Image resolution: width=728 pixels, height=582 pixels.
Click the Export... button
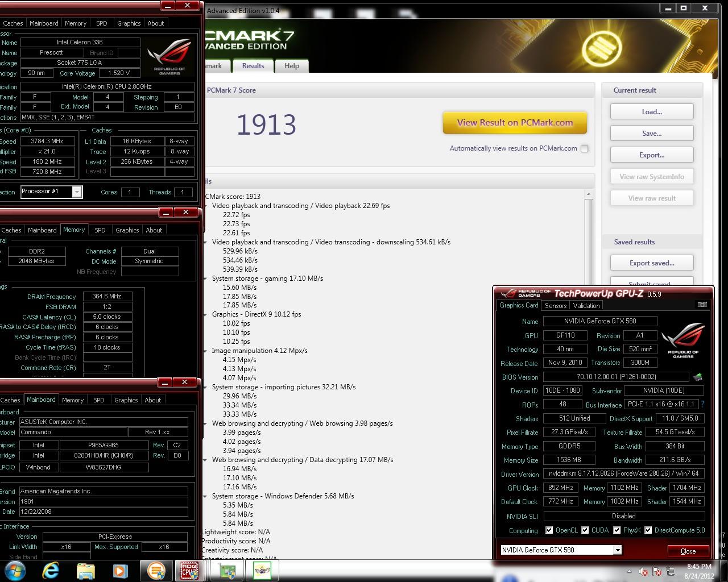coord(652,155)
